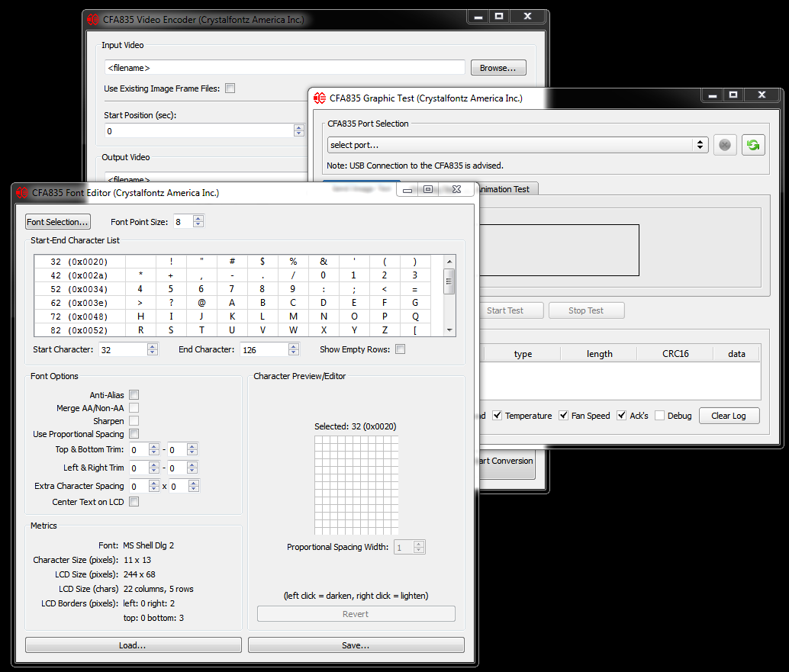Viewport: 789px width, 672px height.
Task: Click the length column header
Action: coord(599,354)
